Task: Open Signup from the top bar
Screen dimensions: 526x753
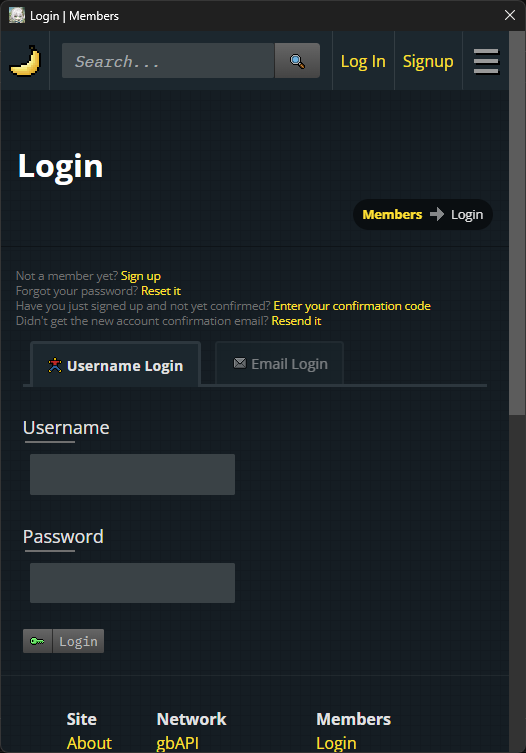Action: pos(428,61)
